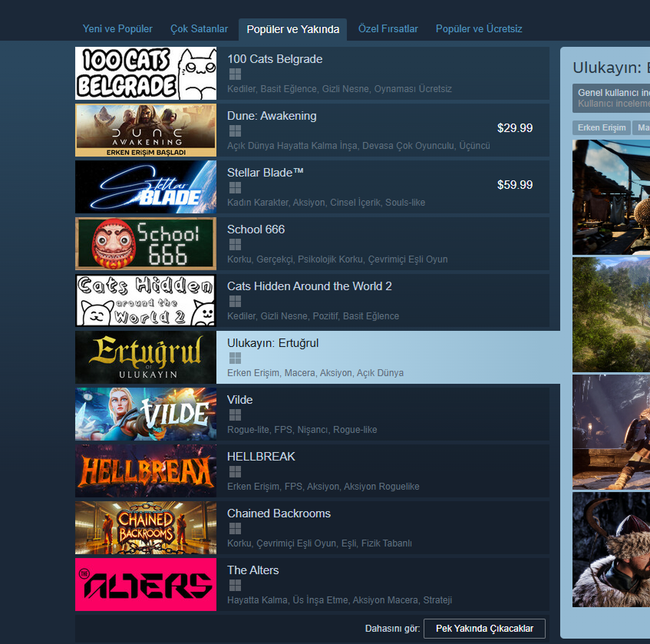650x644 pixels.
Task: Click Cats Hidden Around the World 2 title
Action: click(309, 286)
